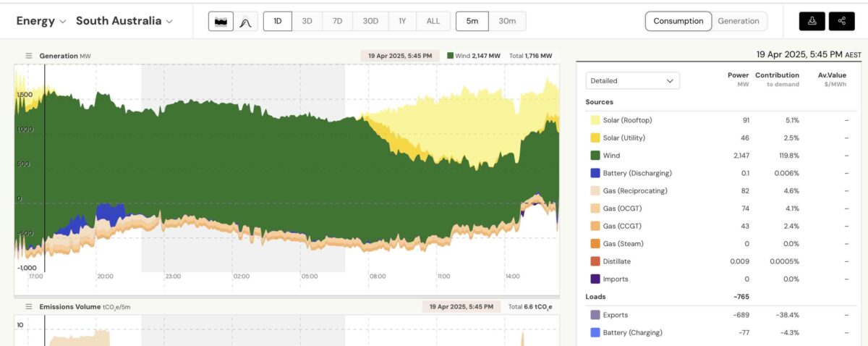This screenshot has height=346, width=868.
Task: Open the Detailed view dropdown
Action: pyautogui.click(x=632, y=80)
